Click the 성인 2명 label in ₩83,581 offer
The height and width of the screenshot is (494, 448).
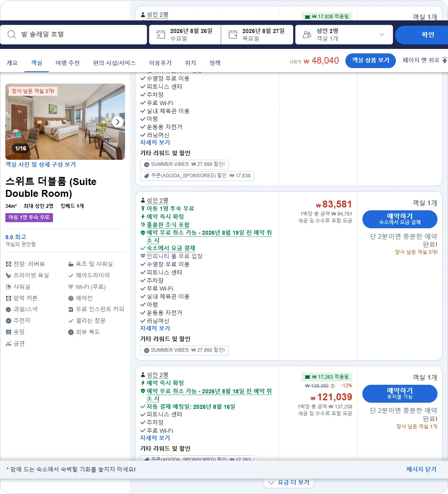(157, 201)
